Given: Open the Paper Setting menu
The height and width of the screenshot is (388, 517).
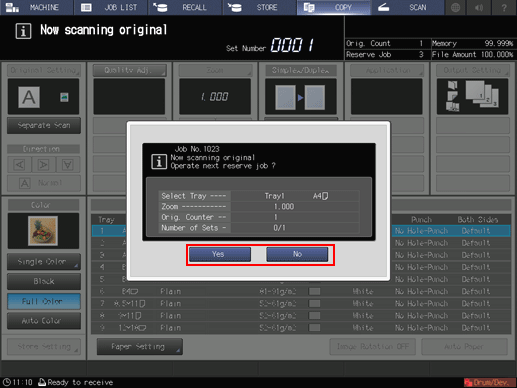Looking at the screenshot, I should tap(139, 347).
